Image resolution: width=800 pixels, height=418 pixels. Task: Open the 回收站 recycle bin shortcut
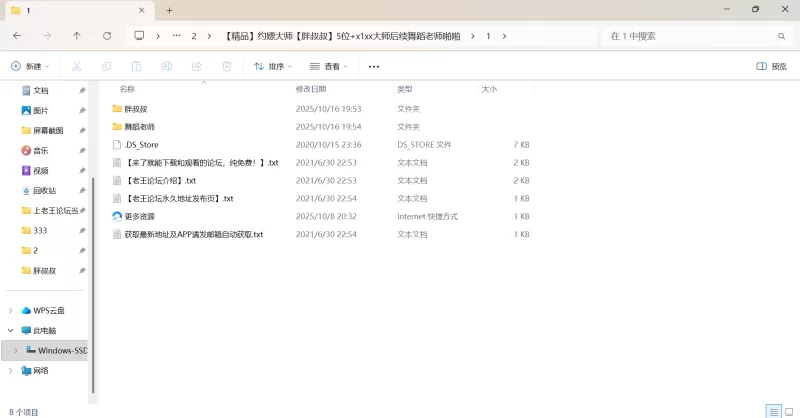pyautogui.click(x=45, y=190)
